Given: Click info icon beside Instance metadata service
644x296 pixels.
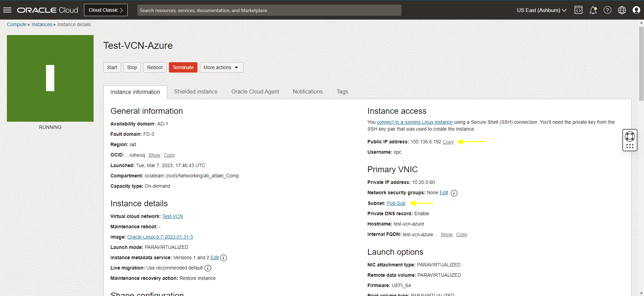Looking at the screenshot, I should click(x=224, y=258).
